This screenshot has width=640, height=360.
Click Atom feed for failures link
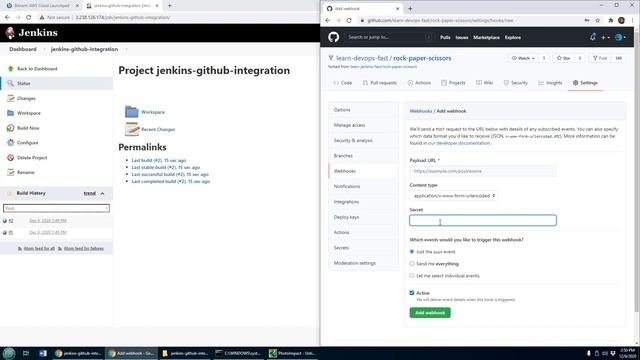coord(83,248)
